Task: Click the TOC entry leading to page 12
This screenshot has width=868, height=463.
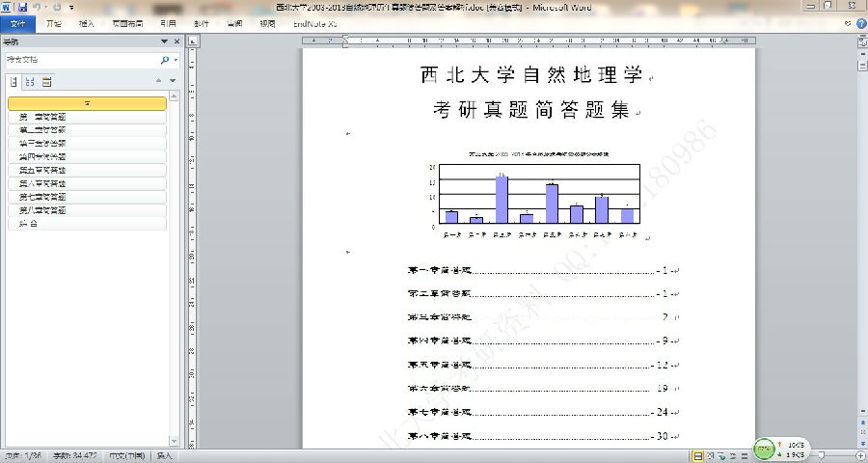Action: pos(542,365)
